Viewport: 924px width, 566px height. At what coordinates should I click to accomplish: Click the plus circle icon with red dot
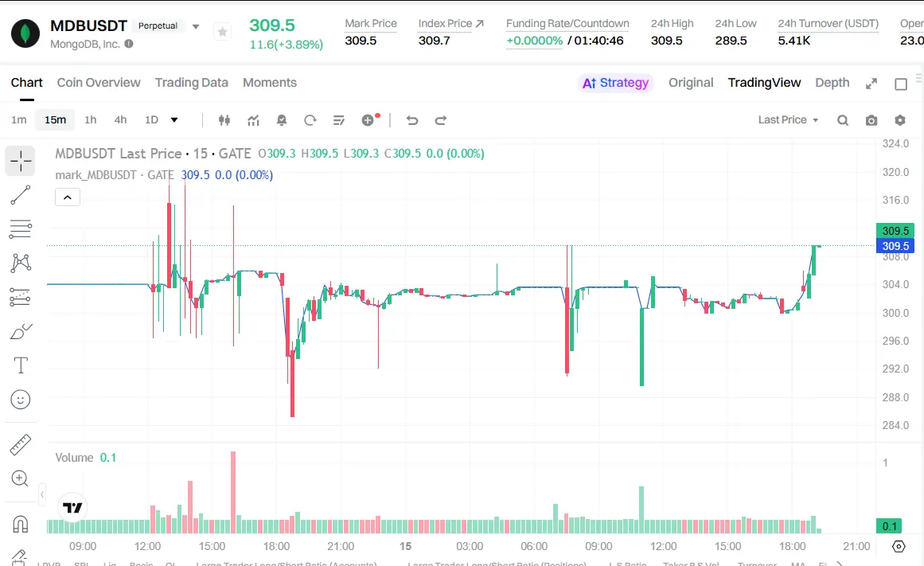click(369, 119)
